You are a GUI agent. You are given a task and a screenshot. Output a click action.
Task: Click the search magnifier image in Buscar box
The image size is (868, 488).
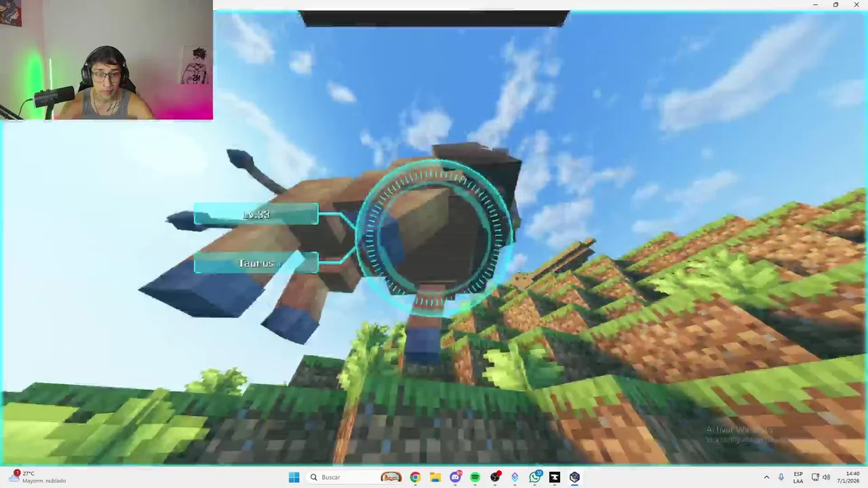(314, 477)
